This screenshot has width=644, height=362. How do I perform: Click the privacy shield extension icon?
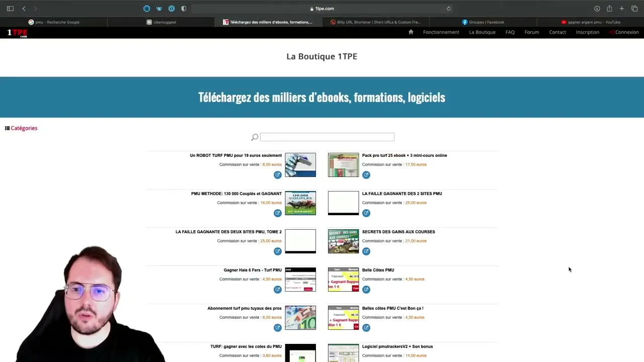pos(184,9)
